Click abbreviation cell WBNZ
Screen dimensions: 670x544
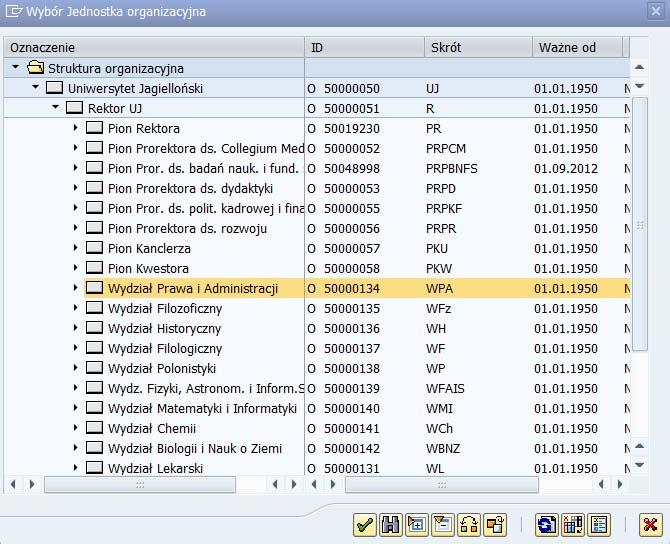pyautogui.click(x=443, y=448)
